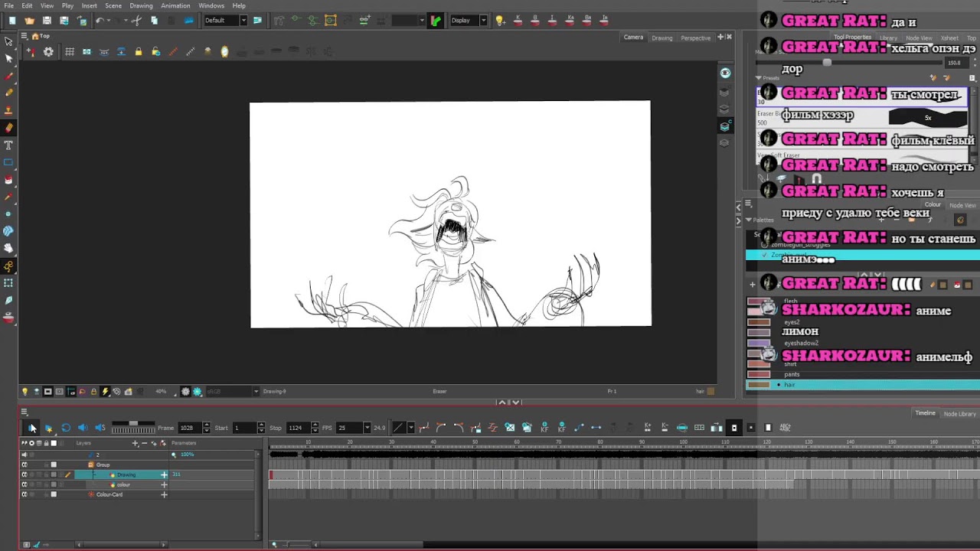Select the Hand grabber tool in left toolbar
The width and height of the screenshot is (980, 551).
point(8,248)
